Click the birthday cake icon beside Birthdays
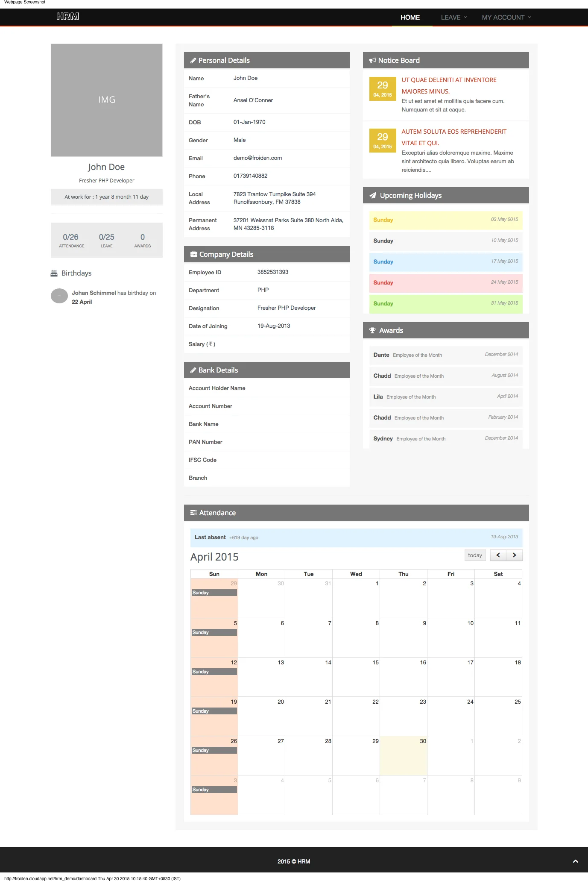This screenshot has height=881, width=588. (54, 273)
